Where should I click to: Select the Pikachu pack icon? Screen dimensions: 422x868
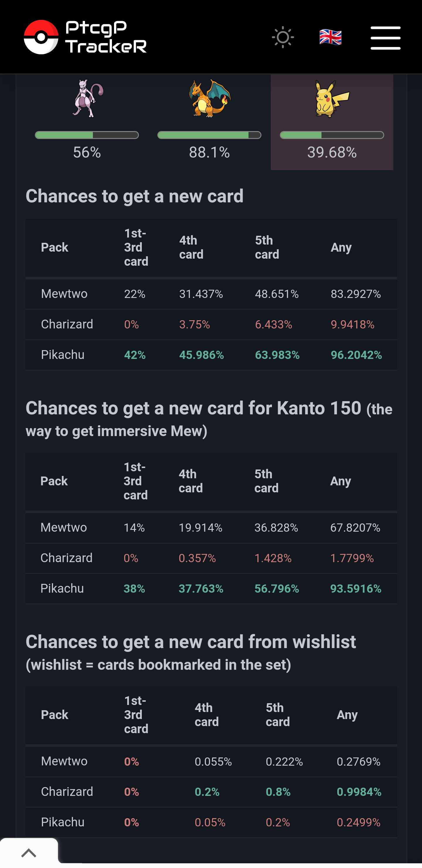tap(332, 99)
